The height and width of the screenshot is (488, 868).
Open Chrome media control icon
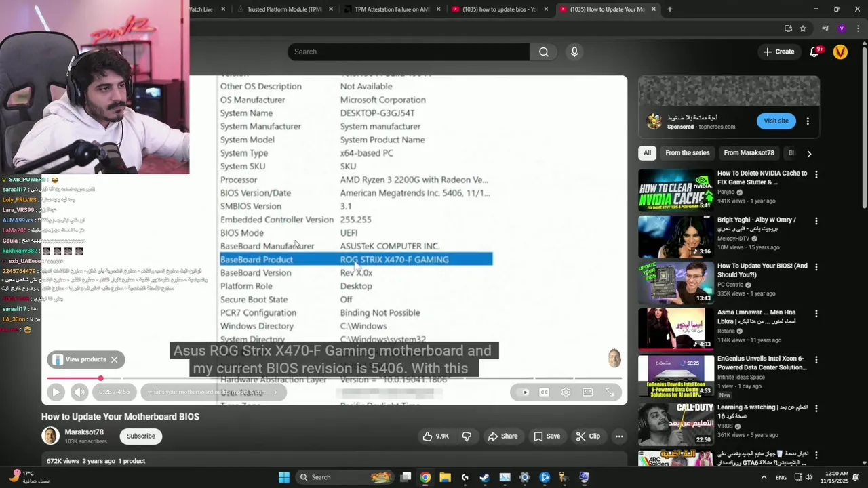pos(825,28)
